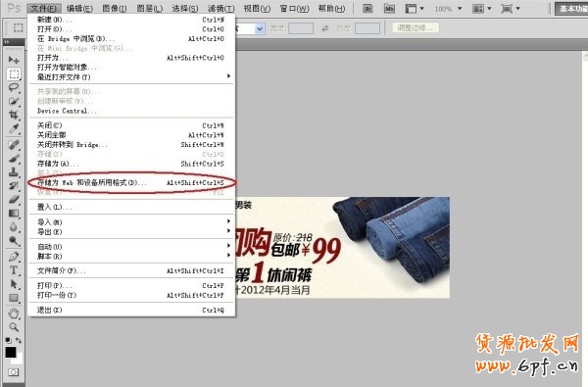
Task: Choose 存储为 Web 和设备所用格式
Action: [x=131, y=182]
